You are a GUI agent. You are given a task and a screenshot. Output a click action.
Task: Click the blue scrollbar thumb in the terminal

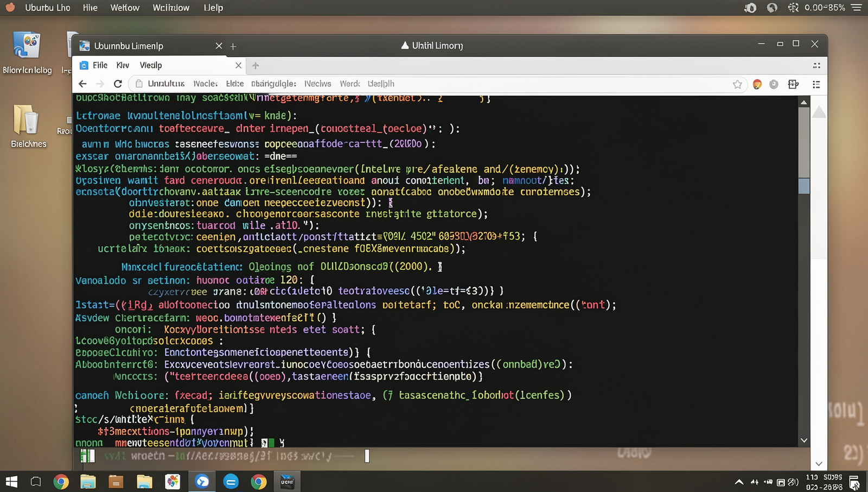tap(804, 186)
